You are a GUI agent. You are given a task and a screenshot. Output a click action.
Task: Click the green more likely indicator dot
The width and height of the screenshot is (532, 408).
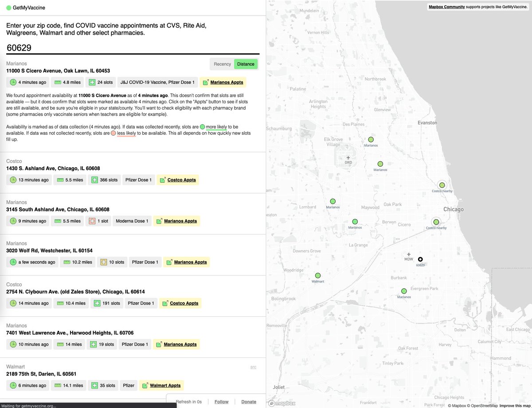coord(203,127)
